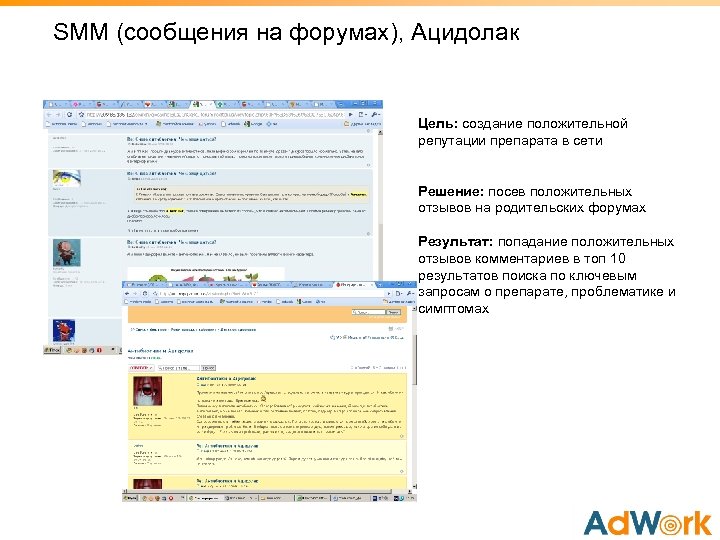Viewport: 720px width, 540px height.
Task: Click the Go arrow in lower browser window
Action: [389, 293]
